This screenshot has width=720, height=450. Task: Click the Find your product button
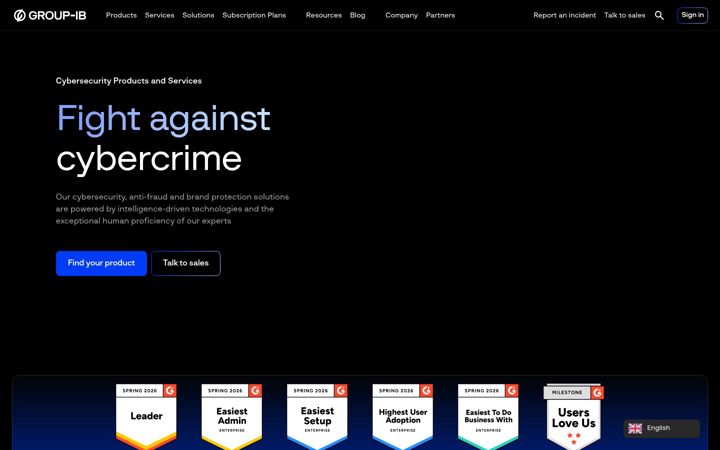101,263
